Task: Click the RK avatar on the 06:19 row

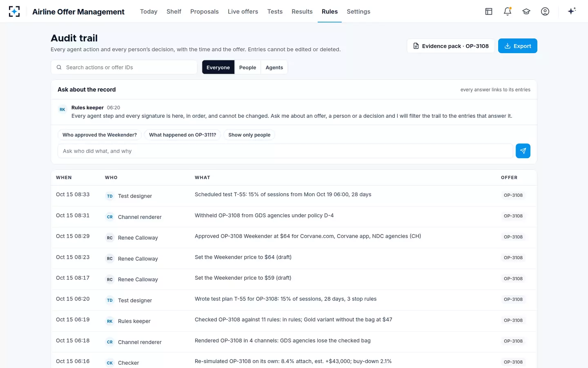Action: [x=110, y=321]
